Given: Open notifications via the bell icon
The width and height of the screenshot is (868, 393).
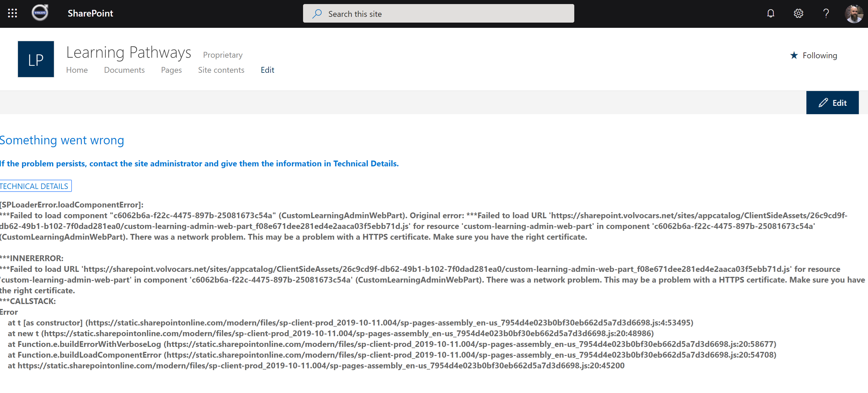Looking at the screenshot, I should (x=771, y=13).
